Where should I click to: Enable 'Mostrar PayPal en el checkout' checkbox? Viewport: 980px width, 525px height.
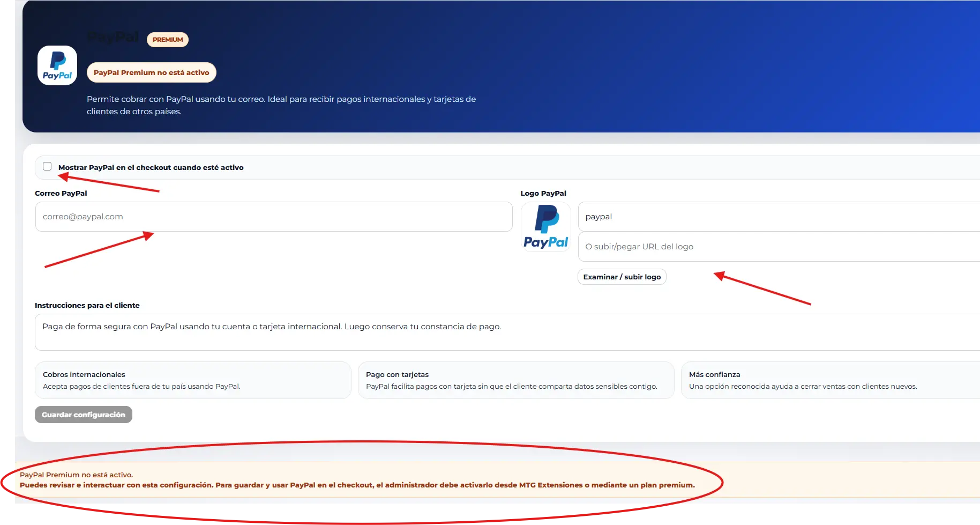click(x=47, y=166)
